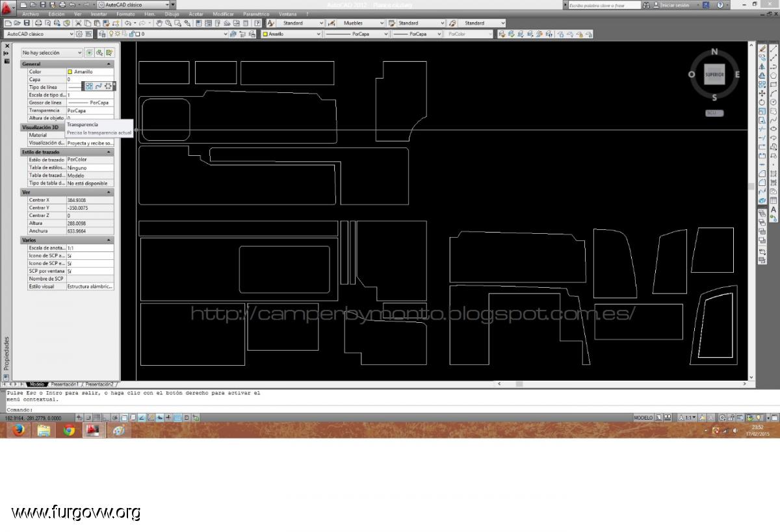This screenshot has width=780, height=532.
Task: Toggle layer 0 freeze sun icon
Action: (118, 34)
